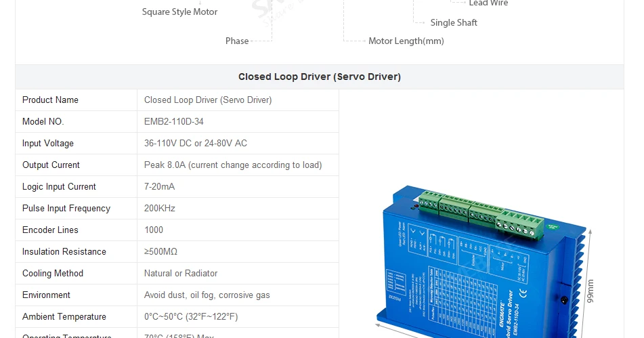This screenshot has height=338, width=644.
Task: Click the 'Input Voltage' label
Action: [x=48, y=144]
